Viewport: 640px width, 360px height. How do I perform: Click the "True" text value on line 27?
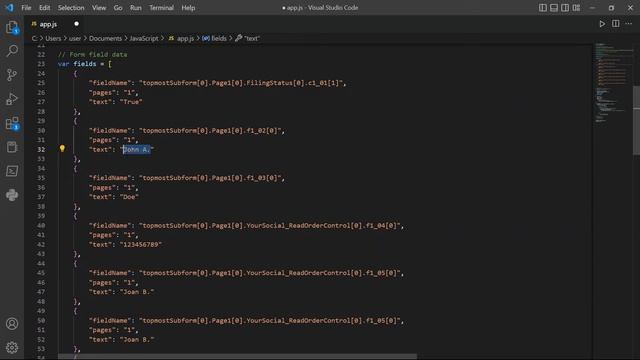coord(131,102)
